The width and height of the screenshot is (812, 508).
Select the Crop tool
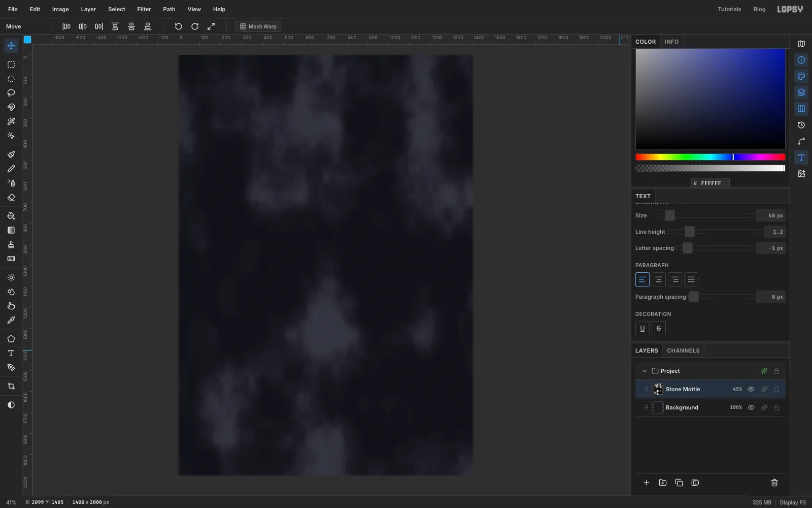11,386
